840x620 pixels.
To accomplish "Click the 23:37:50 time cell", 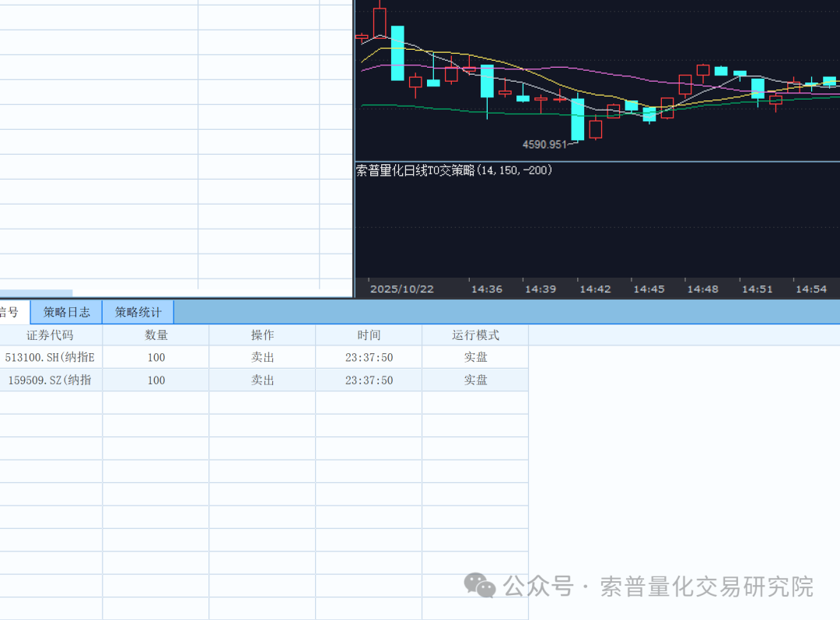I will (x=369, y=357).
